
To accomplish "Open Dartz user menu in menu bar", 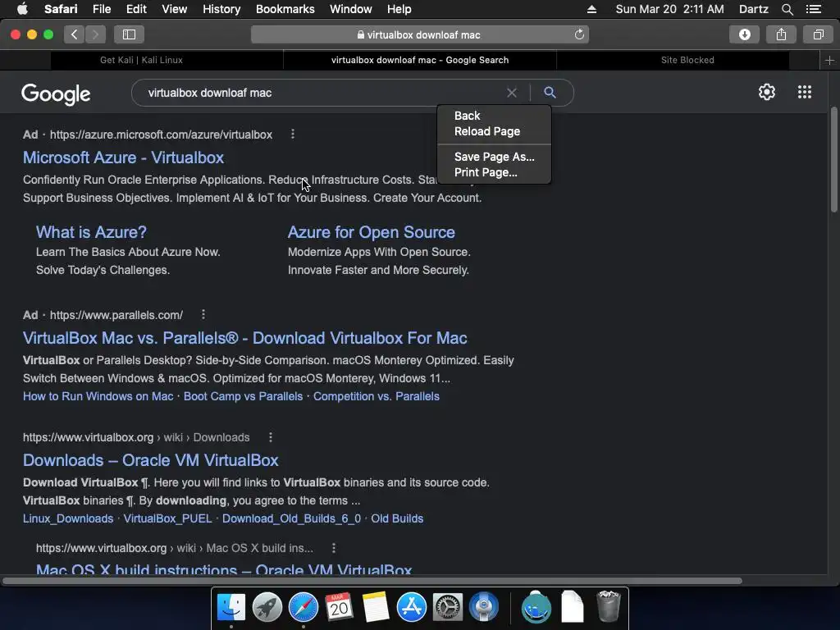I will [x=753, y=9].
